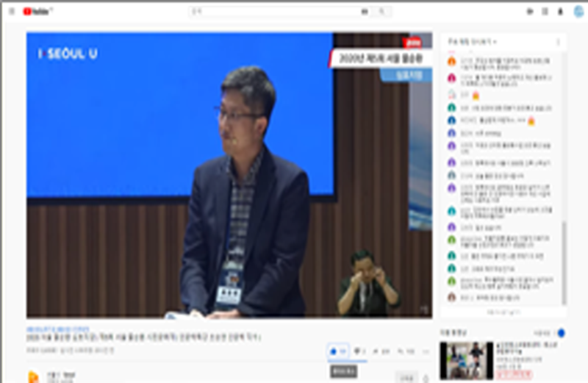The image size is (588, 383).
Task: Dislike the video with thumbs down
Action: (x=360, y=351)
